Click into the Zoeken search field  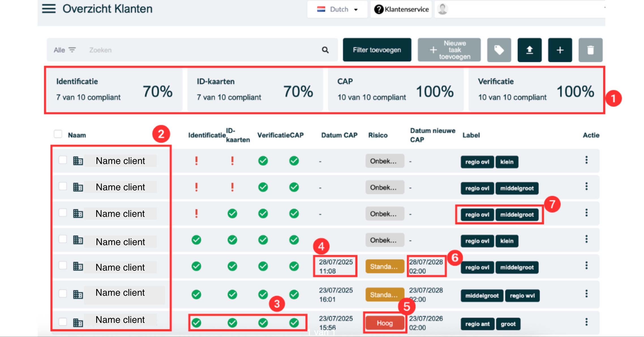pyautogui.click(x=198, y=50)
